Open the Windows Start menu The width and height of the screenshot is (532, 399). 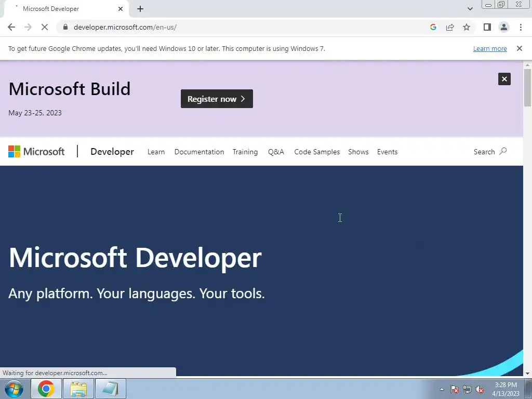14,389
